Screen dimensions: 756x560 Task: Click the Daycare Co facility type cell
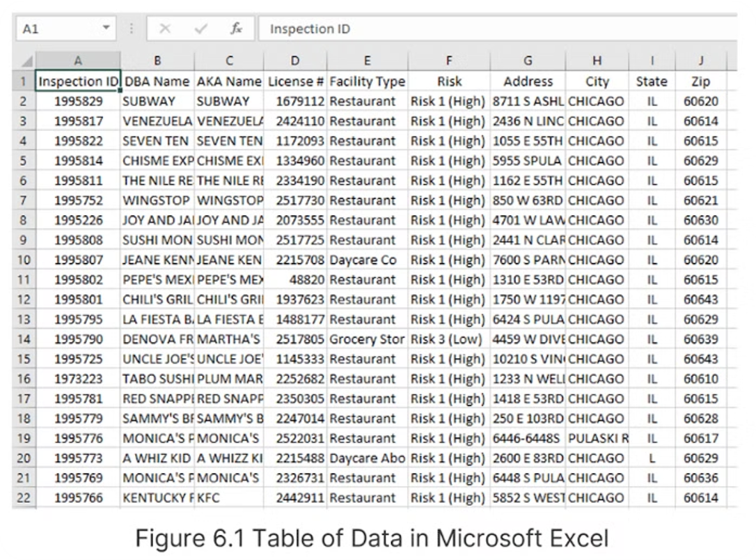click(368, 260)
